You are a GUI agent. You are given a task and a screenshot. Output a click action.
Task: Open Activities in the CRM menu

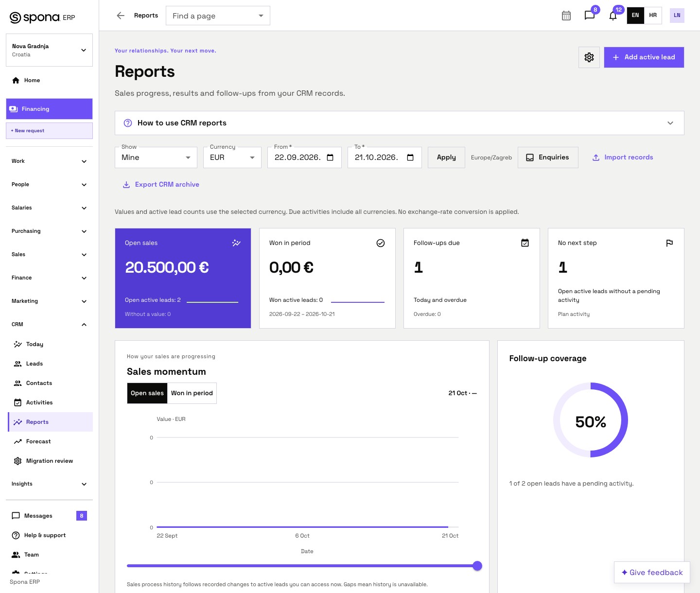(x=51, y=402)
